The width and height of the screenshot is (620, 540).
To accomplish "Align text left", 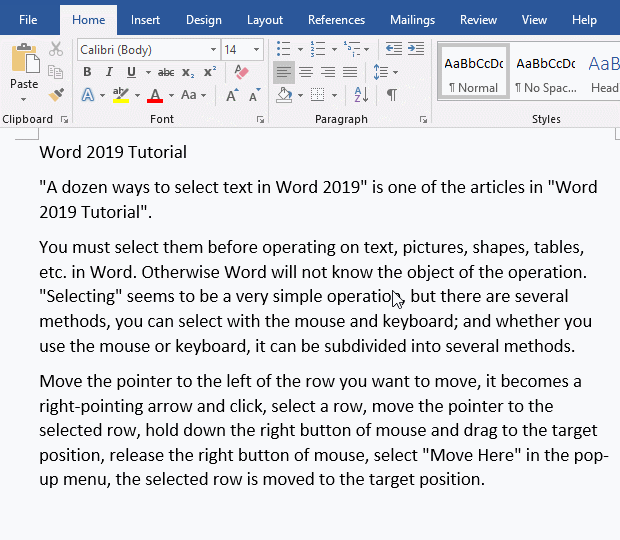I will tap(284, 72).
